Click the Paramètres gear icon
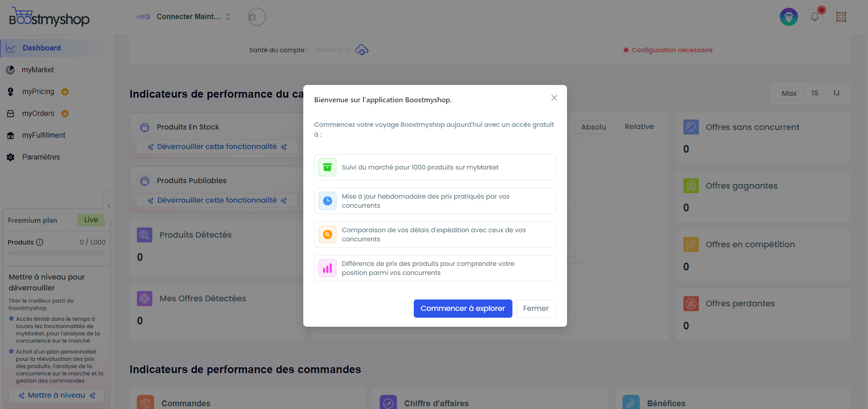The width and height of the screenshot is (868, 409). [x=10, y=157]
